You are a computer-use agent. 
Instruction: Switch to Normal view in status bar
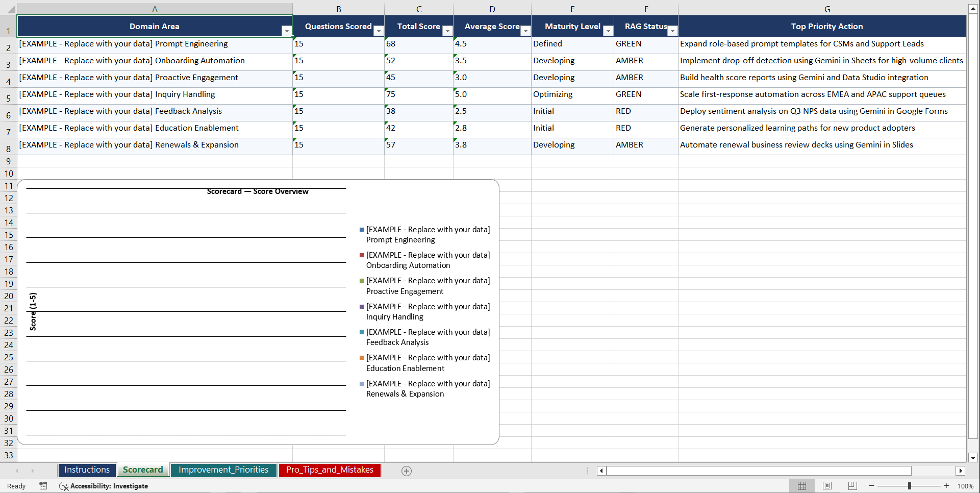click(801, 486)
